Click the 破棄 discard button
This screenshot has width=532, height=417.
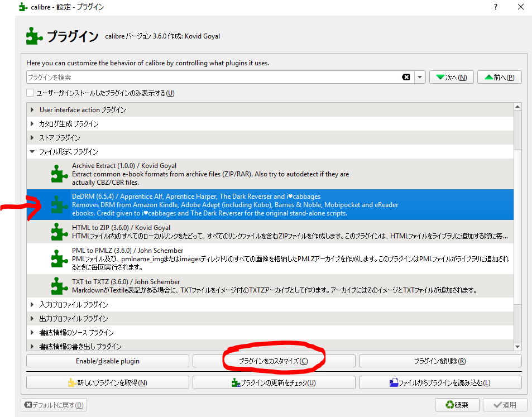point(457,405)
